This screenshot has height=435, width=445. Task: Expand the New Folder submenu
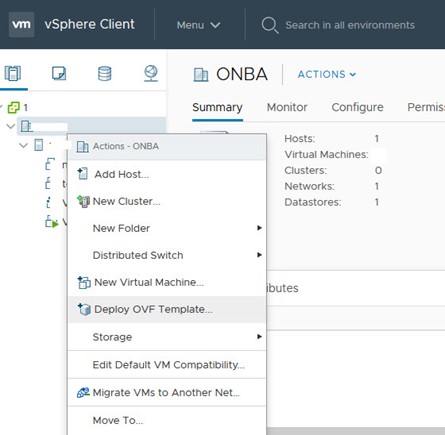point(167,228)
